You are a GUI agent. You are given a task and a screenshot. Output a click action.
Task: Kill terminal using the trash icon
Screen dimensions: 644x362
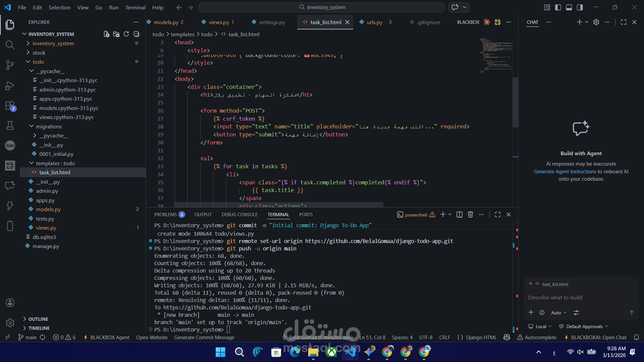coord(470,215)
